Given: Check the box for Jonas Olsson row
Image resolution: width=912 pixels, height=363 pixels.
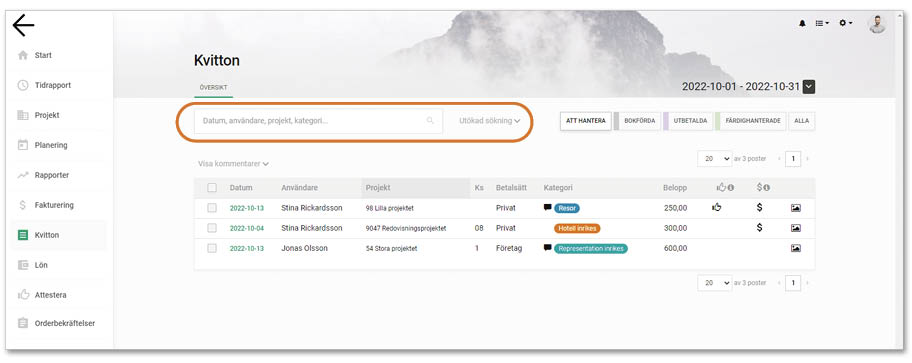Looking at the screenshot, I should [x=212, y=248].
